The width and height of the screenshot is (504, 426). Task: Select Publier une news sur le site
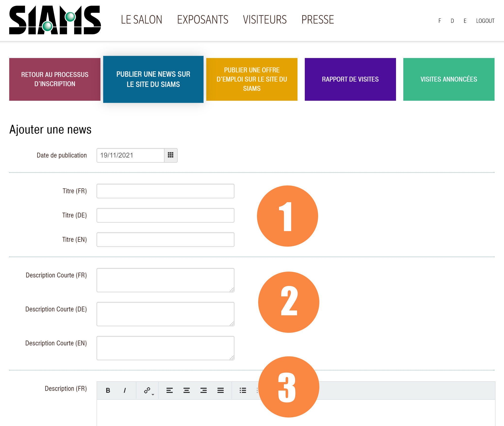tap(153, 79)
